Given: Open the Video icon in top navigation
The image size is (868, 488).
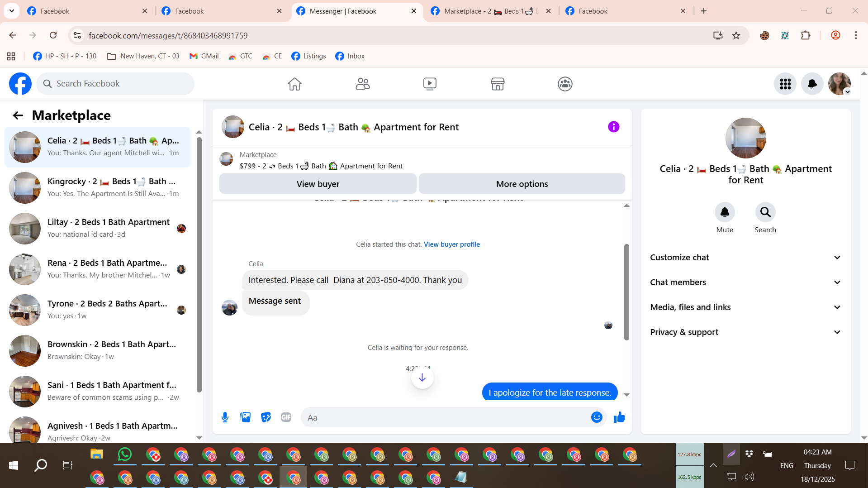Looking at the screenshot, I should click(x=430, y=84).
